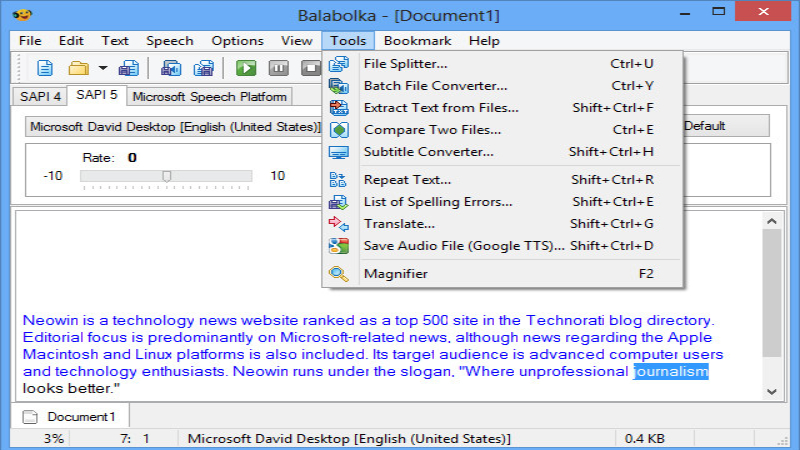Click scroll down arrow of text area
This screenshot has width=800, height=450.
tap(772, 391)
